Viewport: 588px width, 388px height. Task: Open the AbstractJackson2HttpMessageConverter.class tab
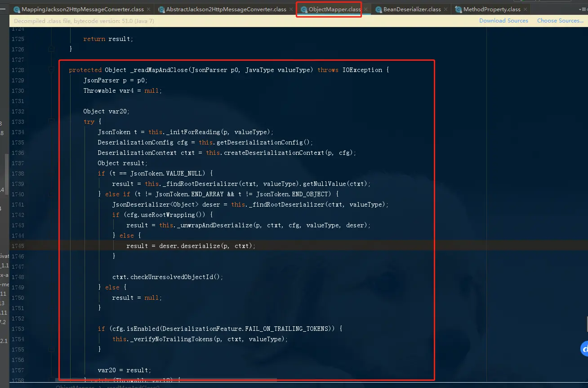(226, 9)
